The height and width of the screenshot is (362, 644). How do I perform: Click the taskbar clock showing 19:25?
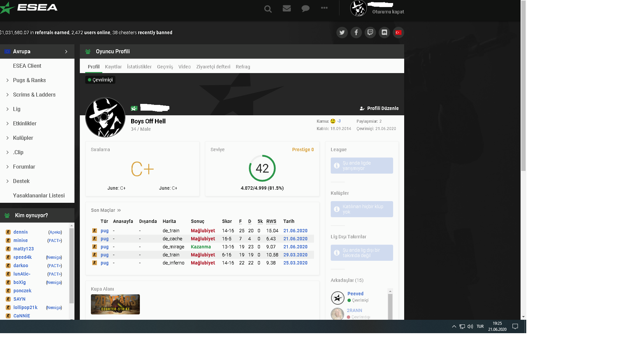pyautogui.click(x=497, y=326)
